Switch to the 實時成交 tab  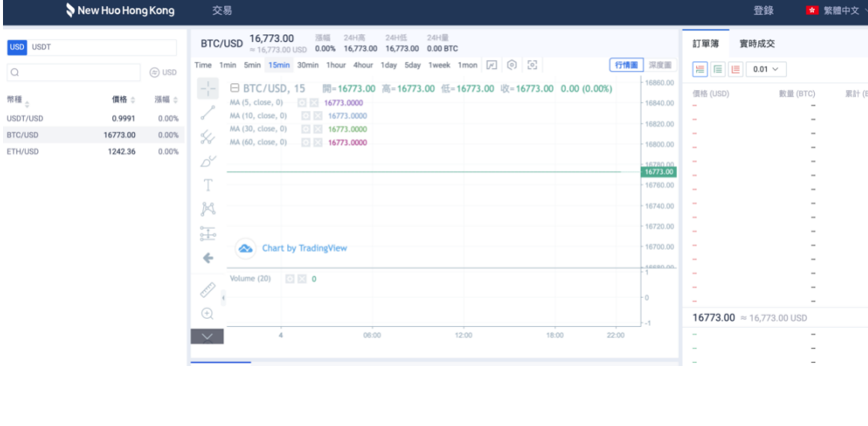pyautogui.click(x=757, y=43)
